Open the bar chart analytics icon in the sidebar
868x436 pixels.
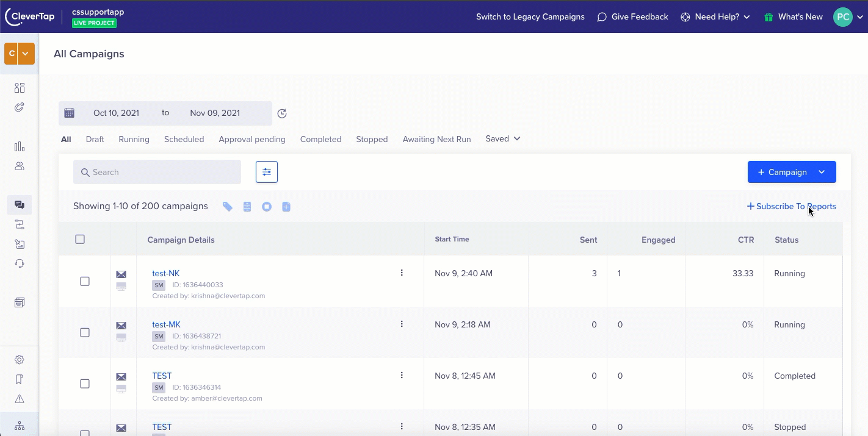20,146
